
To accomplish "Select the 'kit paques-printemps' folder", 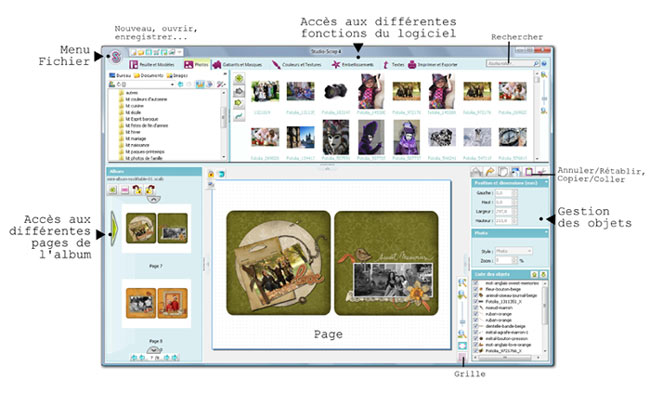I will [x=141, y=152].
